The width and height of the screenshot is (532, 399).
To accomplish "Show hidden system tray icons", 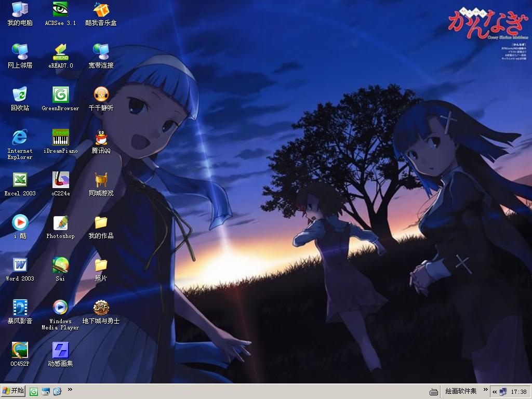I will tap(495, 392).
